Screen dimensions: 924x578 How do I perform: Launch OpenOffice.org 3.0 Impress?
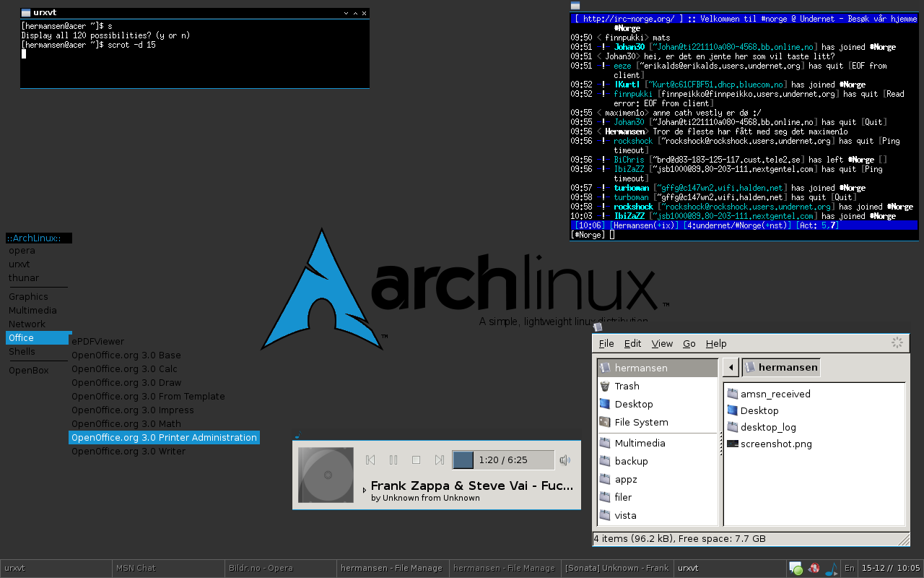[164, 410]
